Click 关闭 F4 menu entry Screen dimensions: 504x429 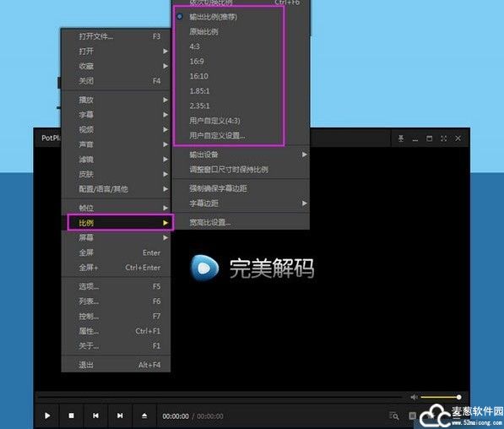pyautogui.click(x=116, y=81)
